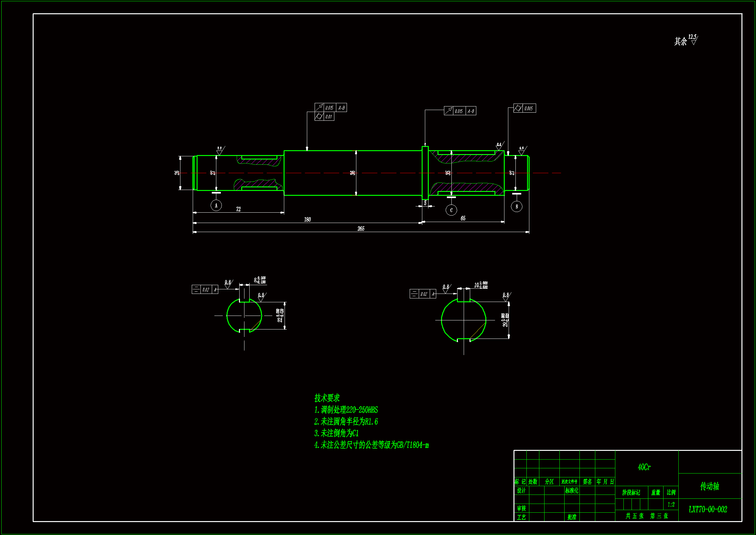Click datum circle B
The width and height of the screenshot is (756, 535).
[x=517, y=206]
